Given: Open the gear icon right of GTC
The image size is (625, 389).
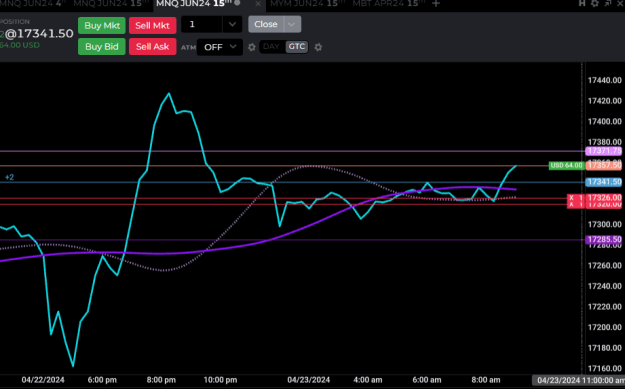Looking at the screenshot, I should tap(318, 47).
